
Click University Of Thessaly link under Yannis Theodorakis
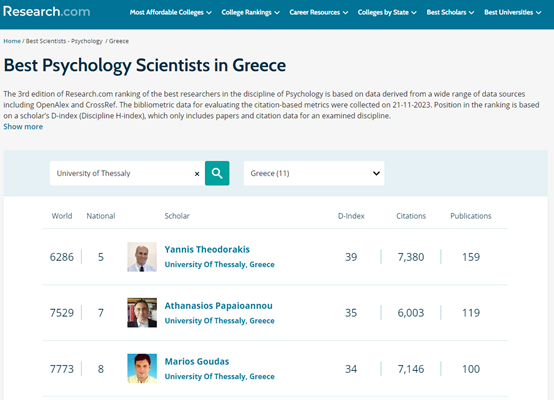219,264
